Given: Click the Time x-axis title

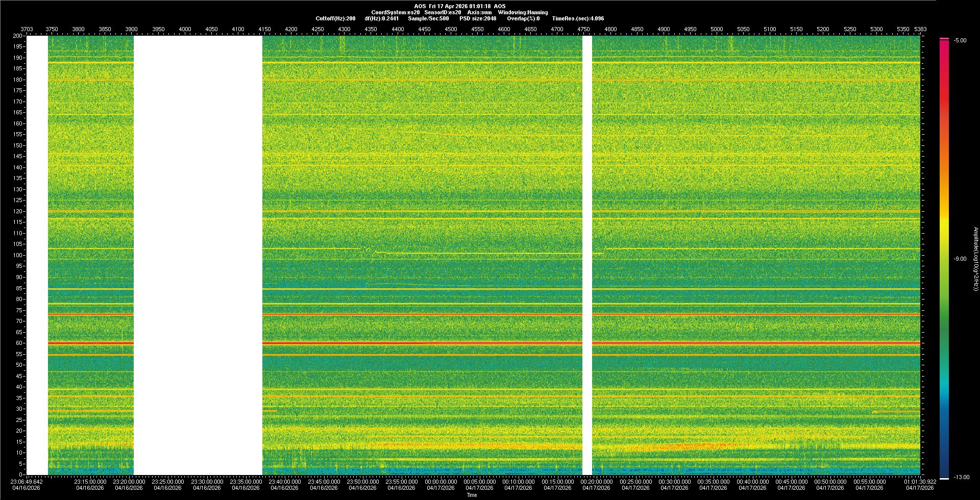Looking at the screenshot, I should [x=472, y=495].
